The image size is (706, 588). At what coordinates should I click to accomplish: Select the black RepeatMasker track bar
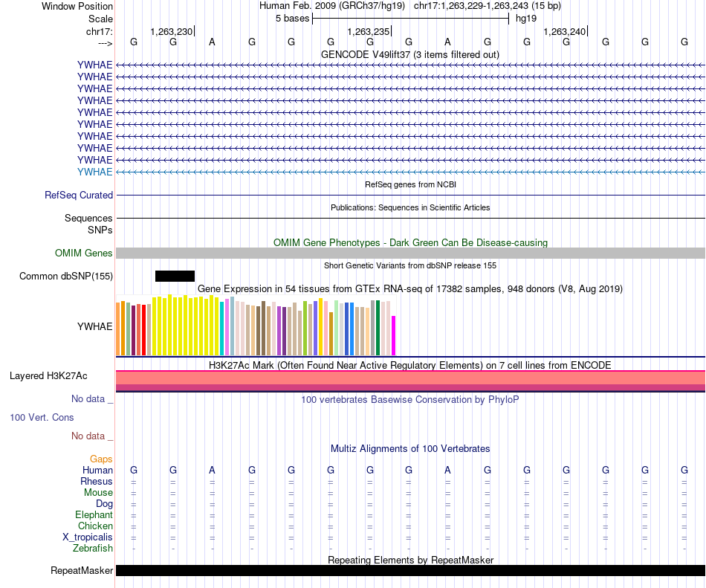(x=410, y=570)
